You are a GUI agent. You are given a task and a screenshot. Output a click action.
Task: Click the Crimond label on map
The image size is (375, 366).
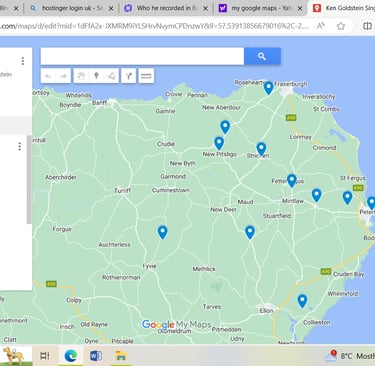[324, 148]
